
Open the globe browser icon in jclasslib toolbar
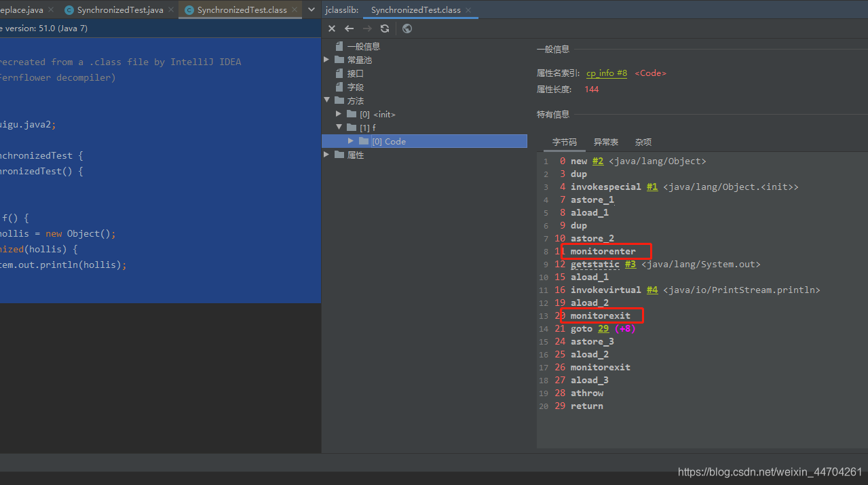(x=407, y=28)
